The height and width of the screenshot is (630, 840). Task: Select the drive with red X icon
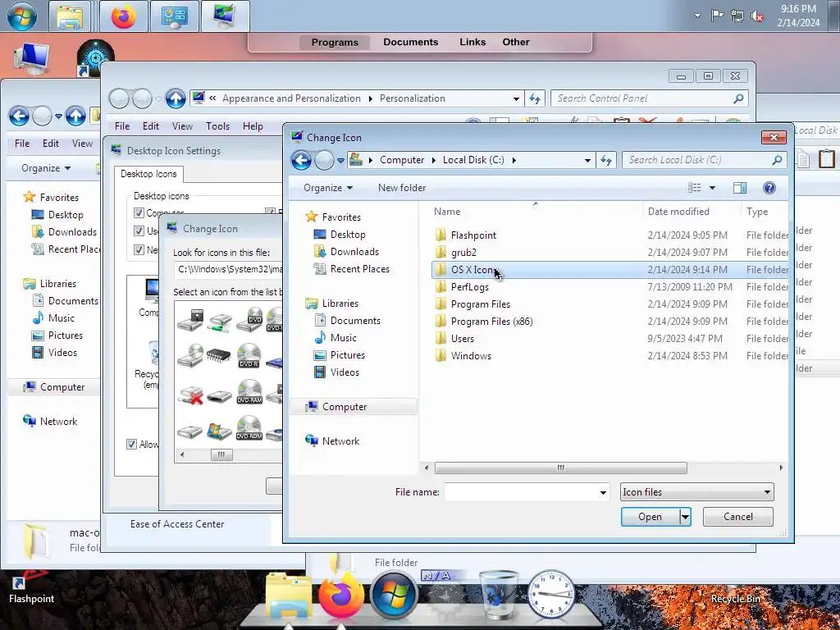click(x=190, y=395)
